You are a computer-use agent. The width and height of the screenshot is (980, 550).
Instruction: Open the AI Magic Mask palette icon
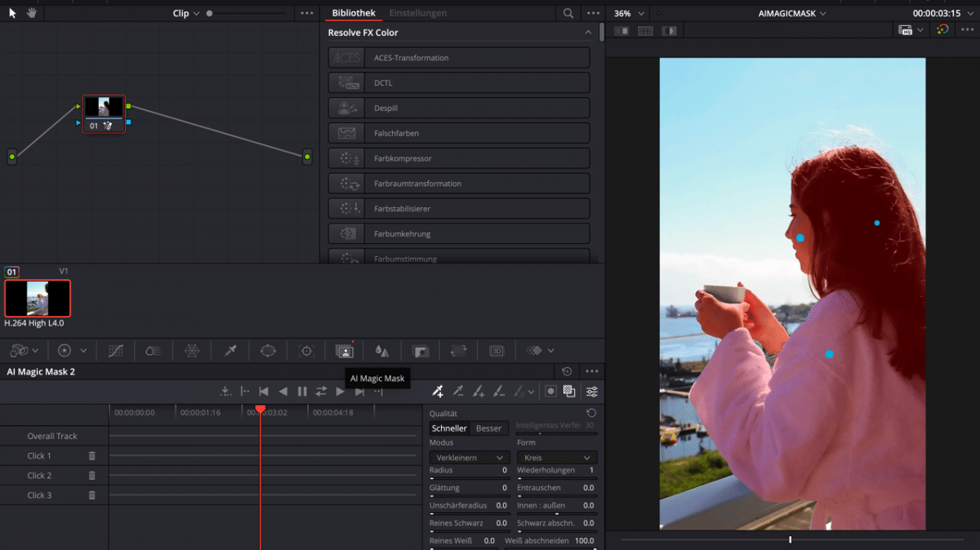[344, 351]
